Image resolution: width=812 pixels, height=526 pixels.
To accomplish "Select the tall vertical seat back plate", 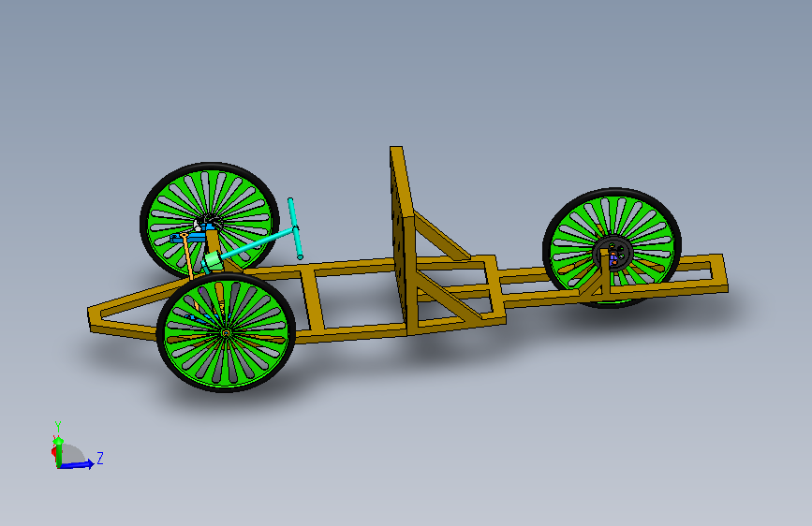I will pyautogui.click(x=403, y=241).
